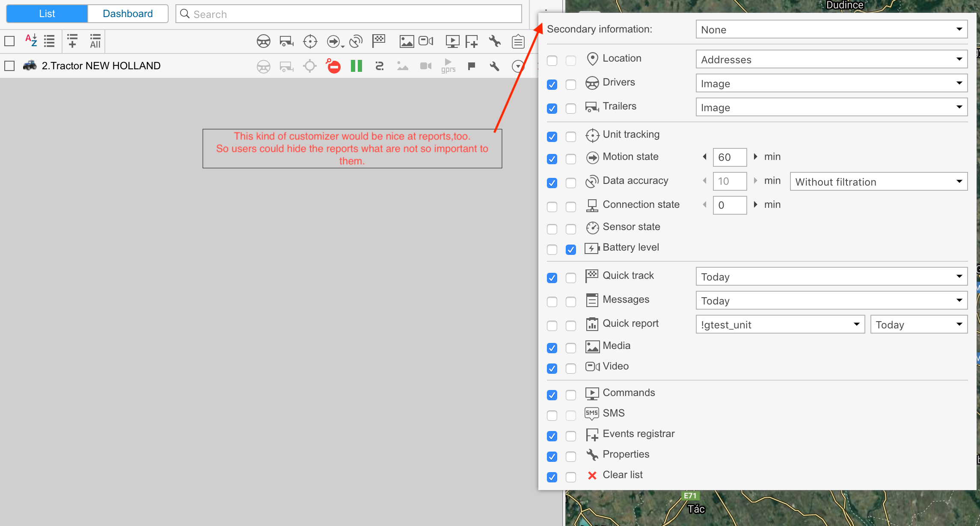This screenshot has height=526, width=980.
Task: Click the 2.Tractor NEW HOLLAND unit name
Action: point(101,66)
